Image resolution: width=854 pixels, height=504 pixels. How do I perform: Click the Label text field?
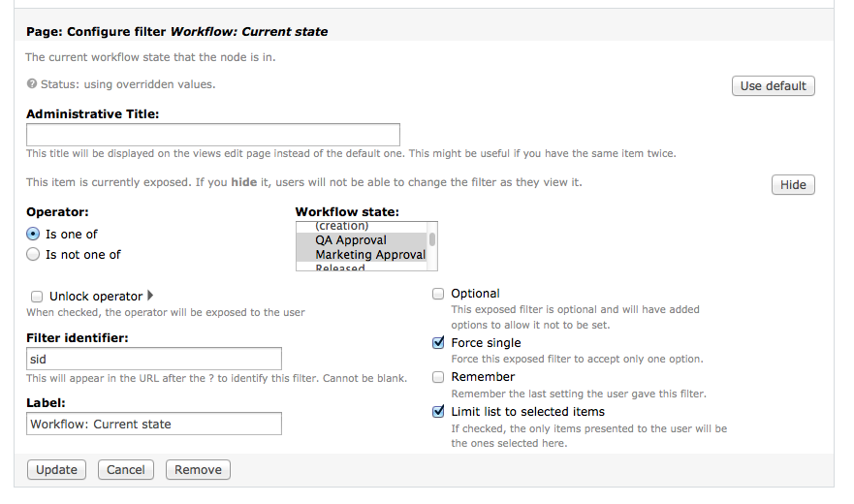[x=154, y=424]
